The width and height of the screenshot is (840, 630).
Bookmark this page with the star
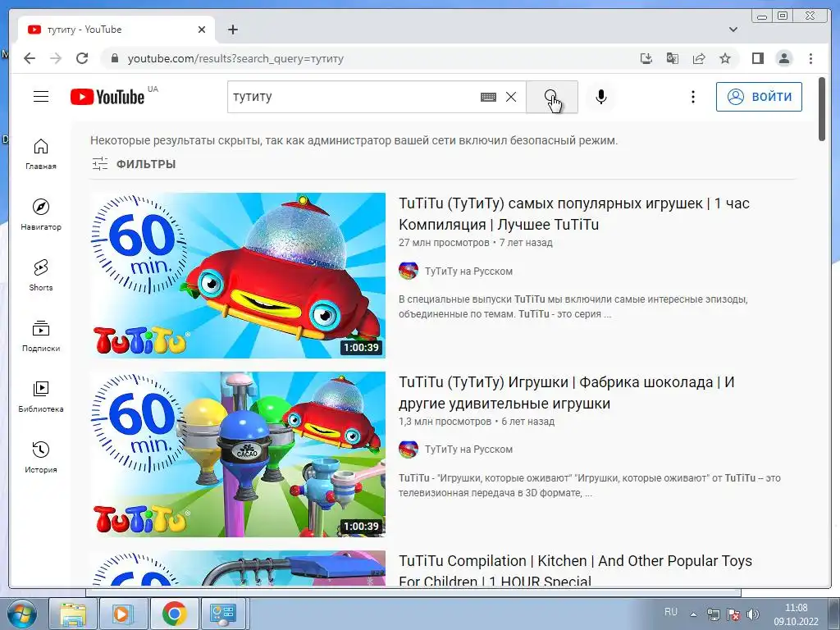click(x=725, y=58)
